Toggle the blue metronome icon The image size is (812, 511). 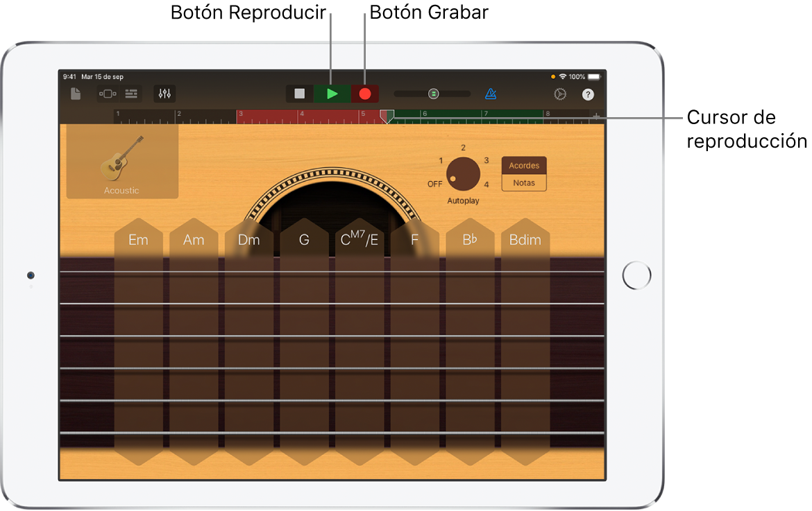(491, 94)
